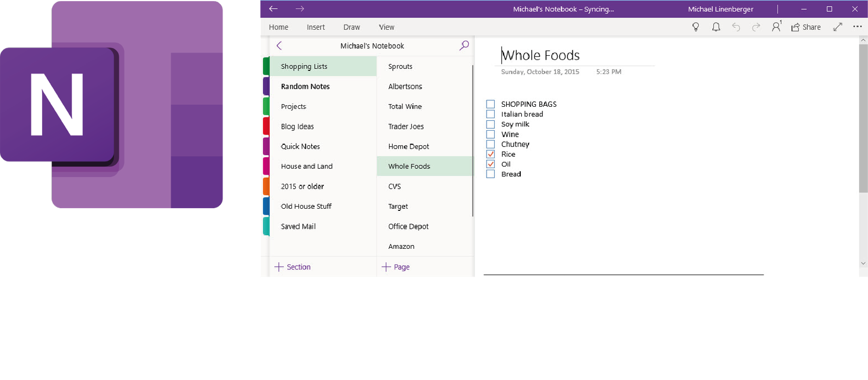
Task: Open the Albertsons page
Action: [424, 86]
